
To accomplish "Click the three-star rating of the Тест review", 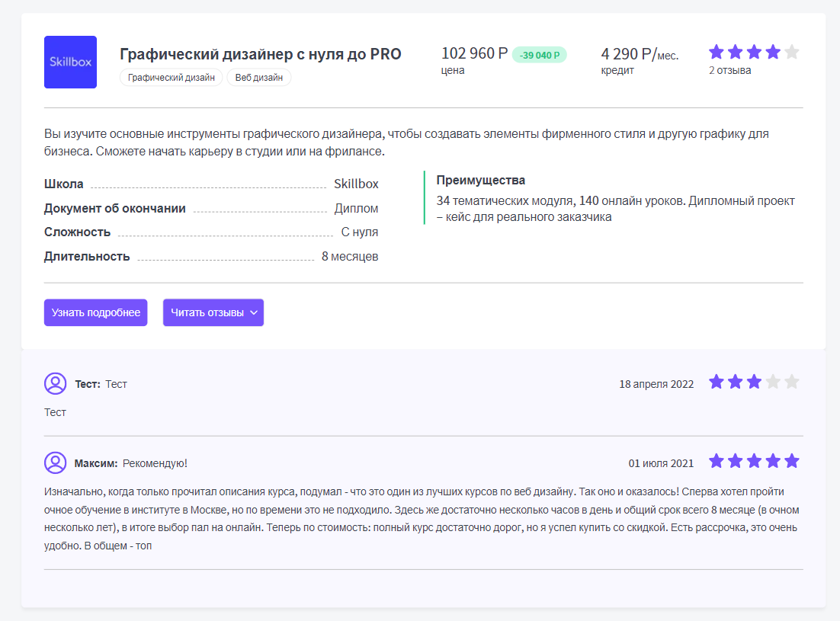I will 754,383.
